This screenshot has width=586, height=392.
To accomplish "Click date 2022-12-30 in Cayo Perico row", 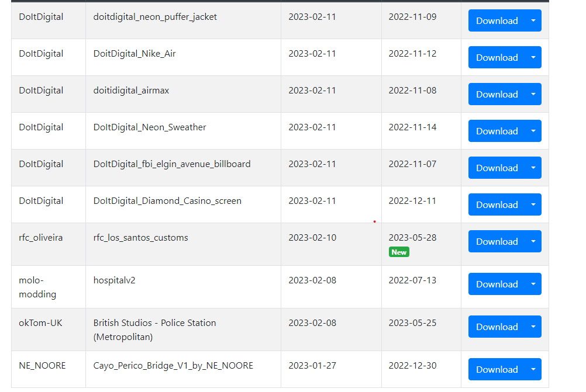I will [412, 365].
